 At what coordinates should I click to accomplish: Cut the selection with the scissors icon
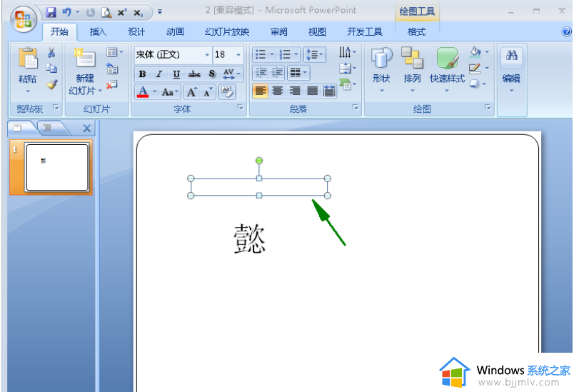[x=51, y=53]
